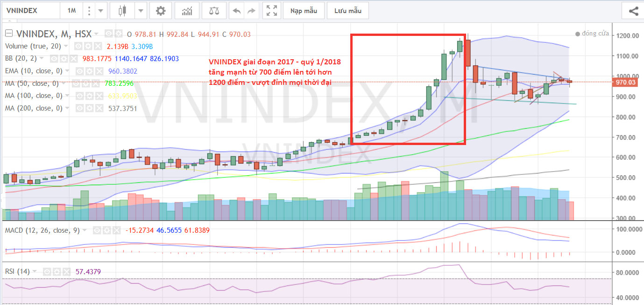644x305 pixels.
Task: Expand the bar style dropdown arrow
Action: (141, 10)
